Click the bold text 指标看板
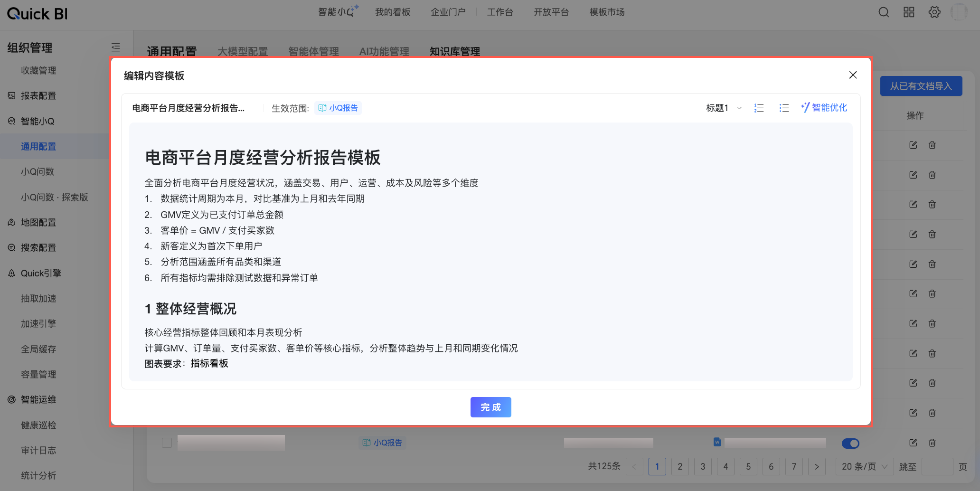Viewport: 980px width, 491px height. [x=209, y=364]
